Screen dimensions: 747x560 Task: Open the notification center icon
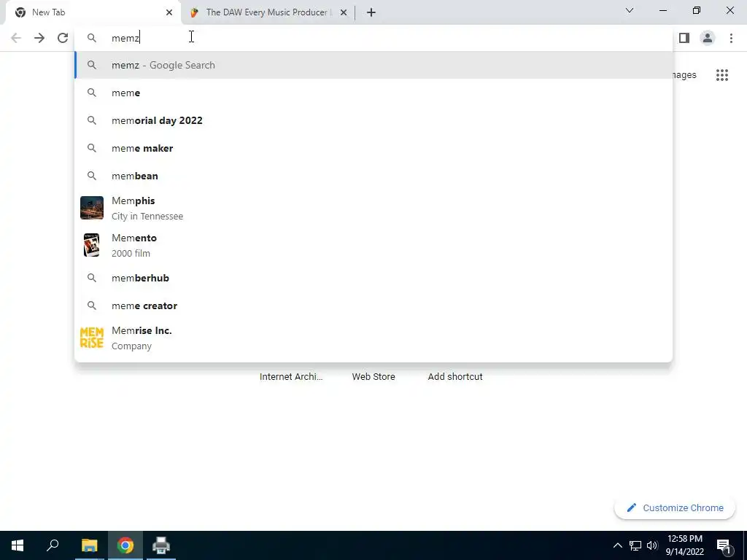pyautogui.click(x=724, y=546)
